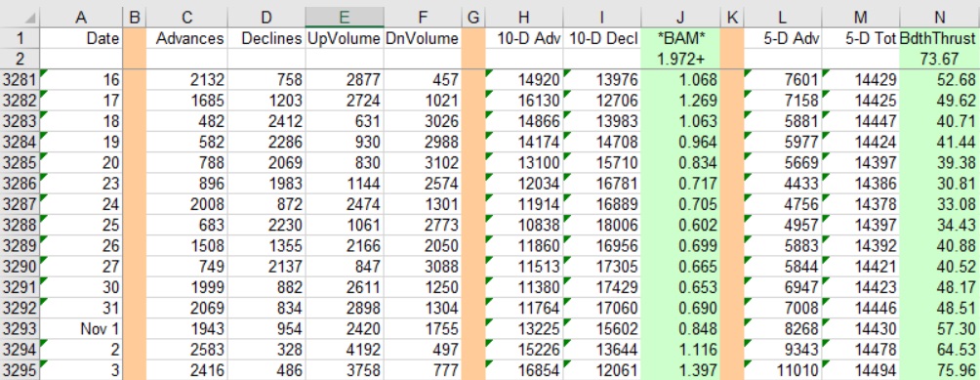Select BdthThrust value 57.30
980x380 pixels.
(x=939, y=329)
